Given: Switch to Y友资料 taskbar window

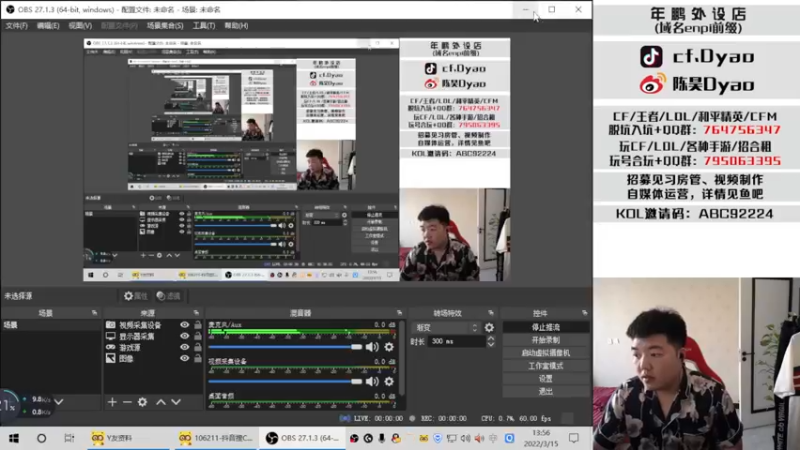Looking at the screenshot, I should pyautogui.click(x=126, y=438).
